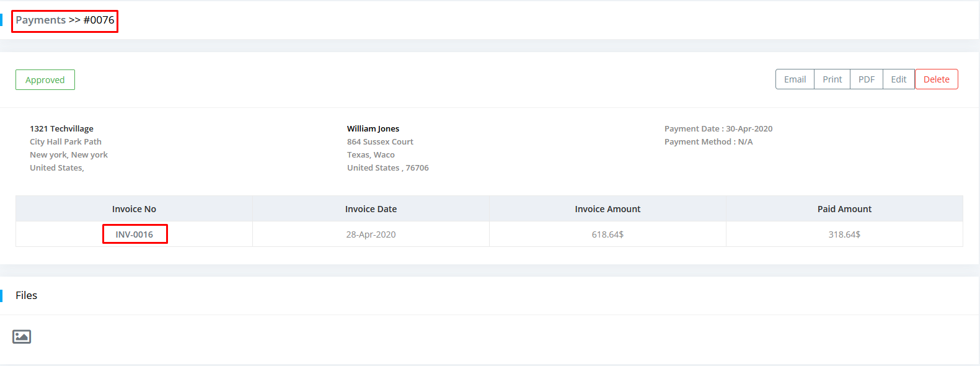Image resolution: width=980 pixels, height=366 pixels.
Task: Delete this payment
Action: pyautogui.click(x=936, y=79)
